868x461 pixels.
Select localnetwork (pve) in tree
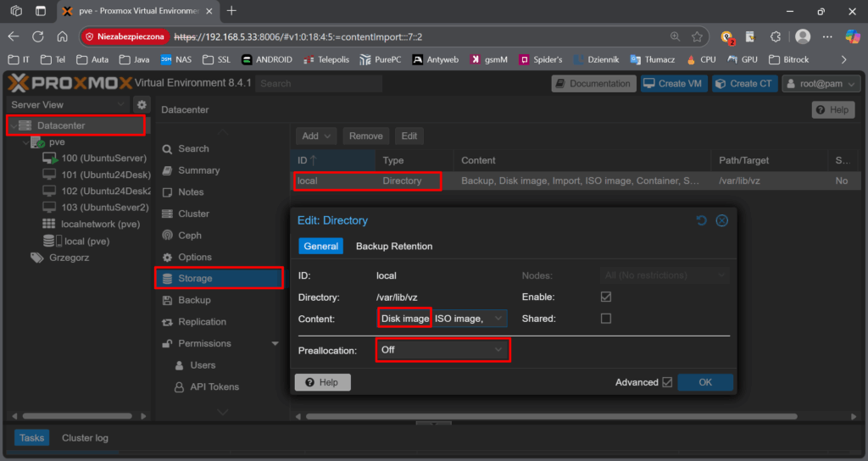tap(92, 224)
